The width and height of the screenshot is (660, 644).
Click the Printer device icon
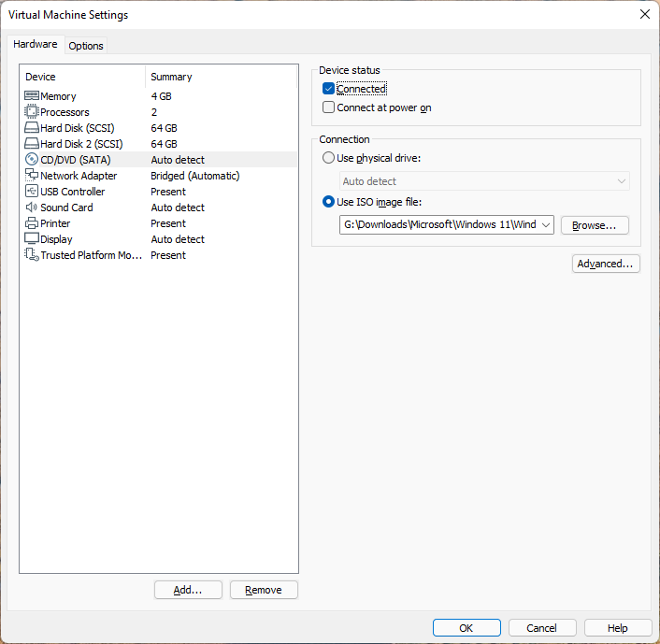pos(32,223)
